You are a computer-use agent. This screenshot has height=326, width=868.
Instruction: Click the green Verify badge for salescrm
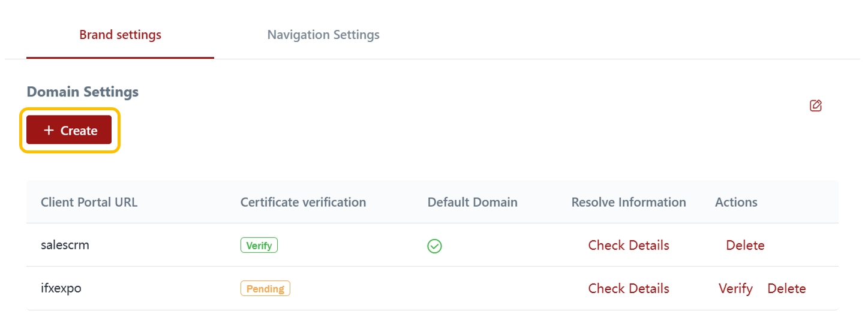tap(259, 245)
